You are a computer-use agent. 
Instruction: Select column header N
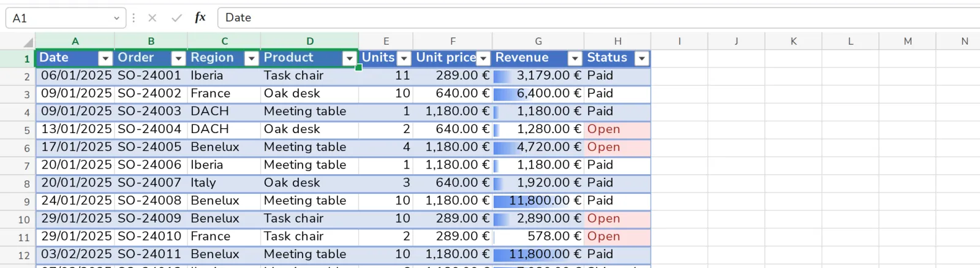tap(964, 41)
